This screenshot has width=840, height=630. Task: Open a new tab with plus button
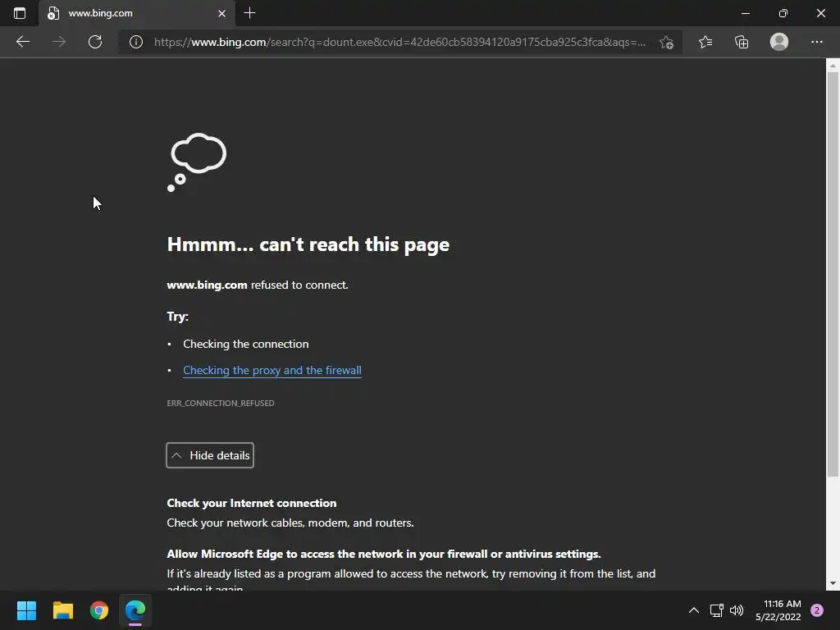click(x=249, y=13)
